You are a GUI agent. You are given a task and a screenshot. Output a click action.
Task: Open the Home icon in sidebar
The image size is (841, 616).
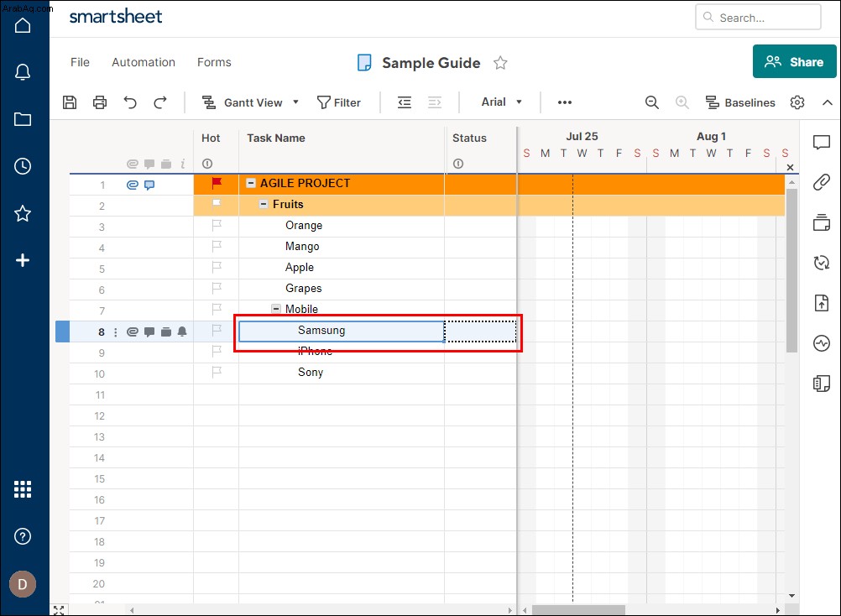23,24
